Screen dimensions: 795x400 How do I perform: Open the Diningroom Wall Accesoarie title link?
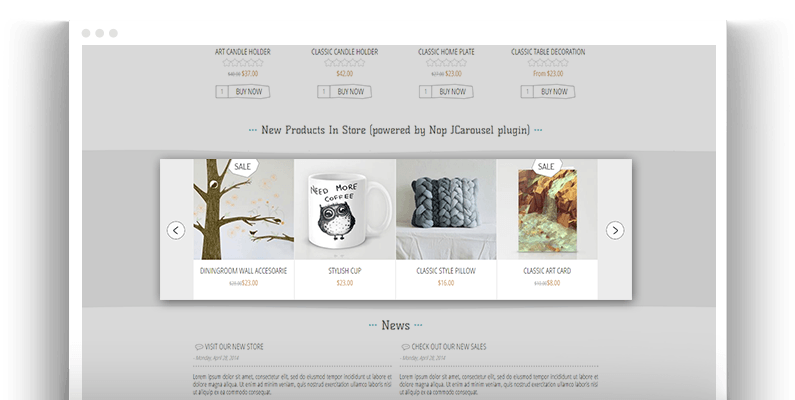pyautogui.click(x=243, y=271)
